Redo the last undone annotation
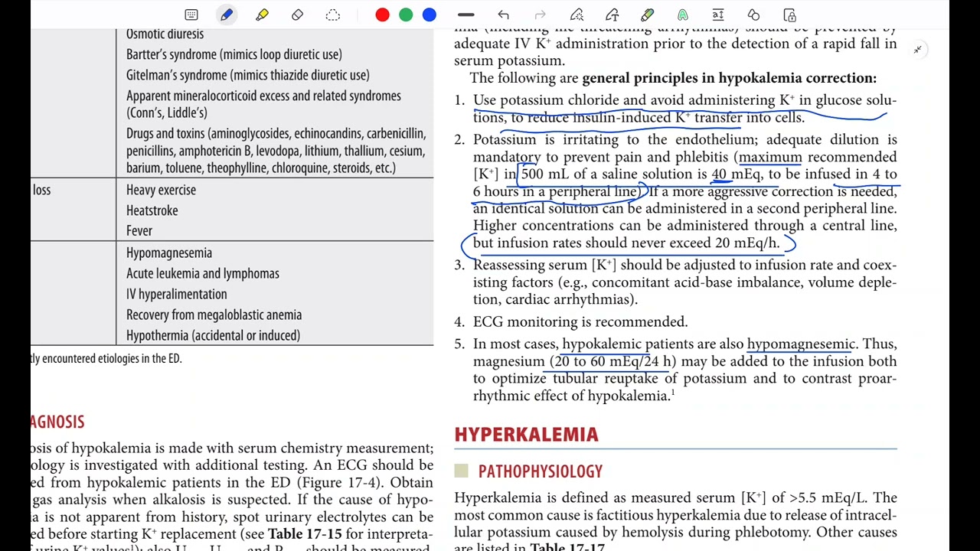Screen dimensions: 980x551 (x=540, y=15)
